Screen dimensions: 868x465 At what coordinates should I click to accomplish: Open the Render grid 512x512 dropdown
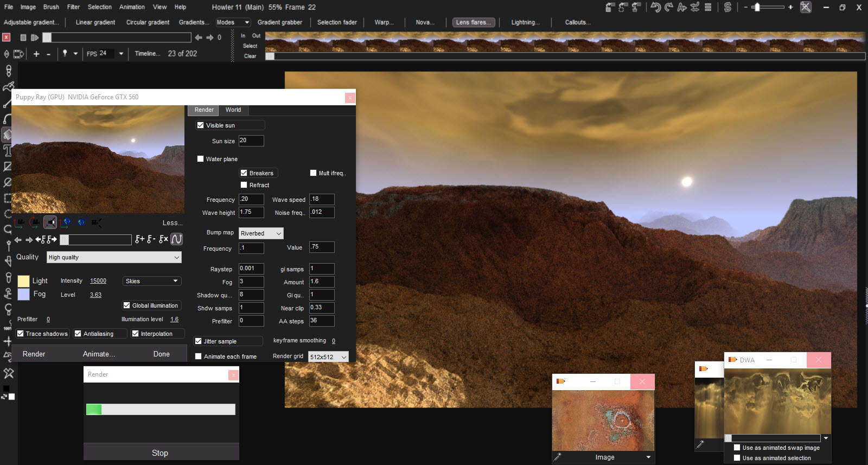[x=328, y=357]
